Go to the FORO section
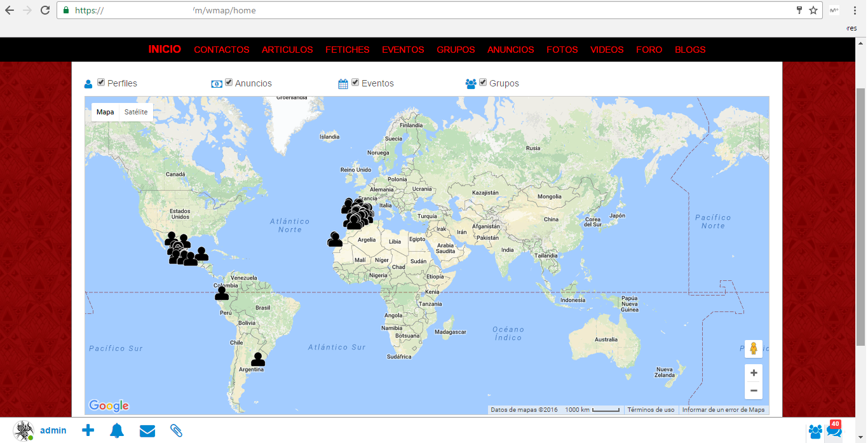The width and height of the screenshot is (868, 443). [x=649, y=50]
